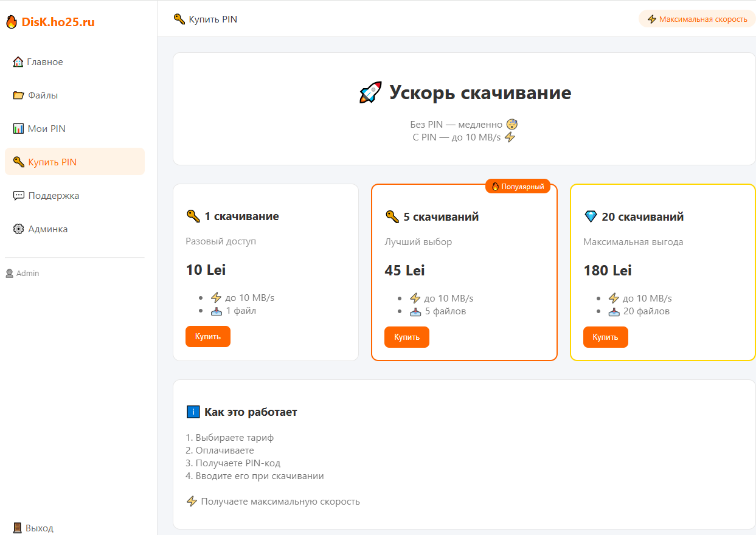Buy the 1 скачивание plan for 10 Lei
Image resolution: width=756 pixels, height=535 pixels.
(207, 337)
